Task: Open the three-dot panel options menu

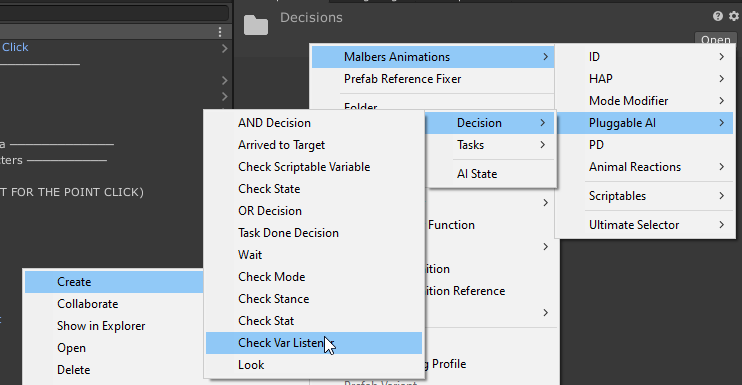Action: (x=220, y=32)
